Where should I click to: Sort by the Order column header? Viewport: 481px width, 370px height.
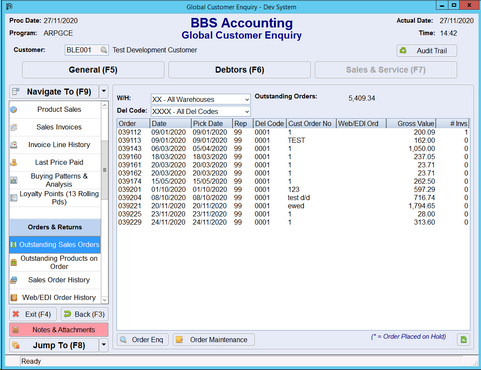pyautogui.click(x=133, y=124)
